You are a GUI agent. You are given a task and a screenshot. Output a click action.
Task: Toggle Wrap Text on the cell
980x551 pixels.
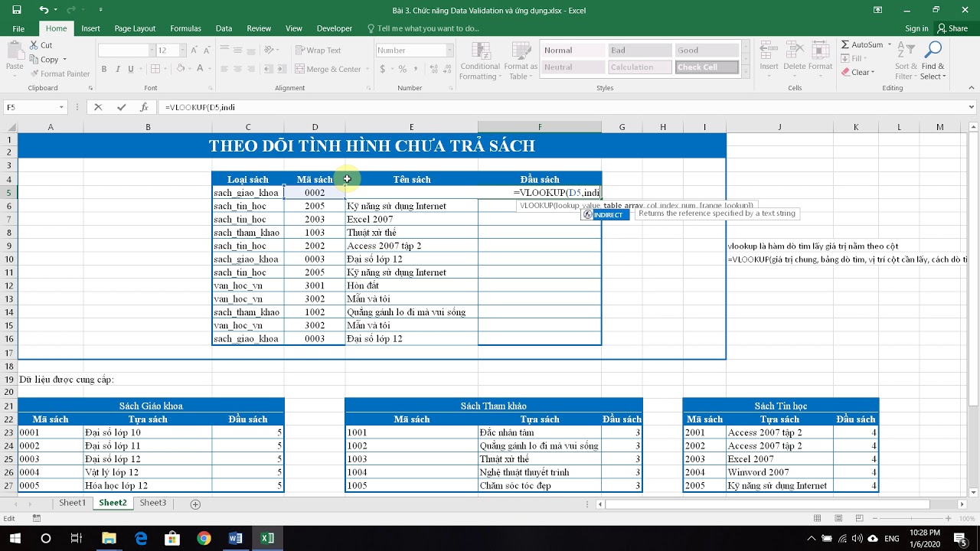(x=318, y=51)
